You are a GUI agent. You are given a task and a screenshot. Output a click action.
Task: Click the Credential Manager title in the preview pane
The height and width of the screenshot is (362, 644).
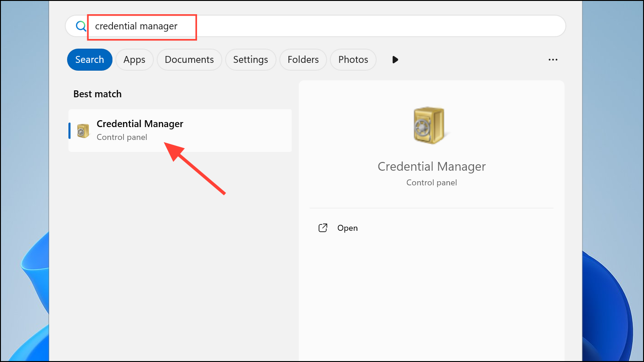432,167
